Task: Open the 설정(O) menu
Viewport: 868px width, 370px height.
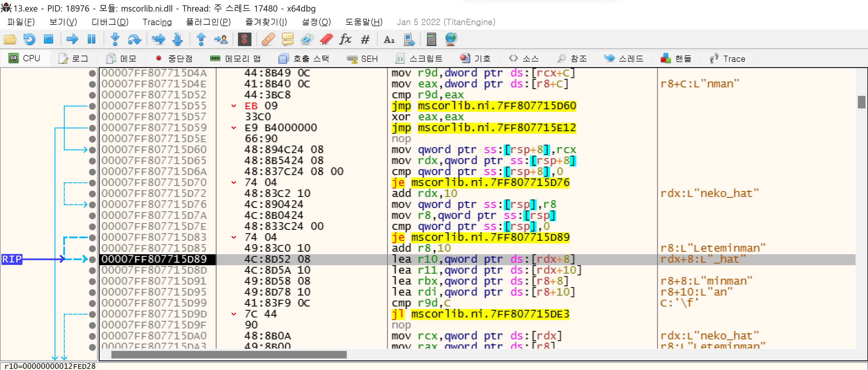Action: (x=316, y=22)
